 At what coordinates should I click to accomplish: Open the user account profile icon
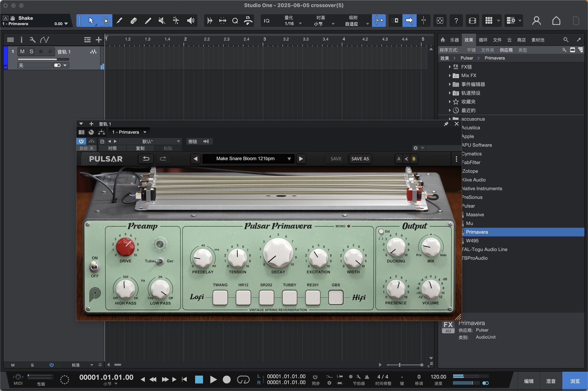[x=536, y=20]
